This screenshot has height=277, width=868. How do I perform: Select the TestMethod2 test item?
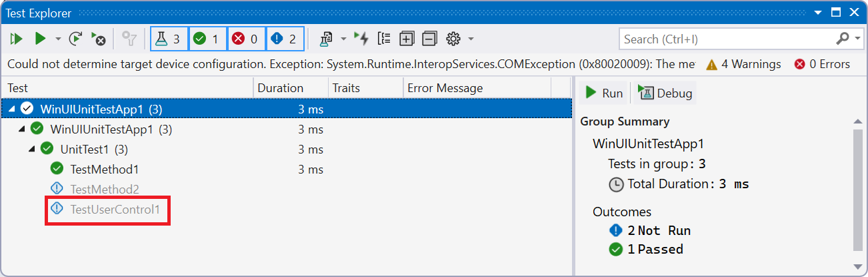coord(104,190)
